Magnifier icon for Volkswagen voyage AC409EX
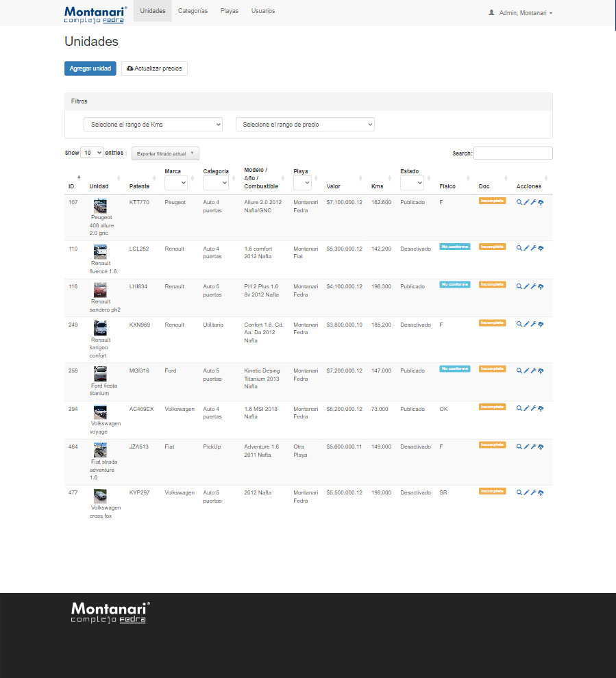The height and width of the screenshot is (678, 616). pos(519,408)
